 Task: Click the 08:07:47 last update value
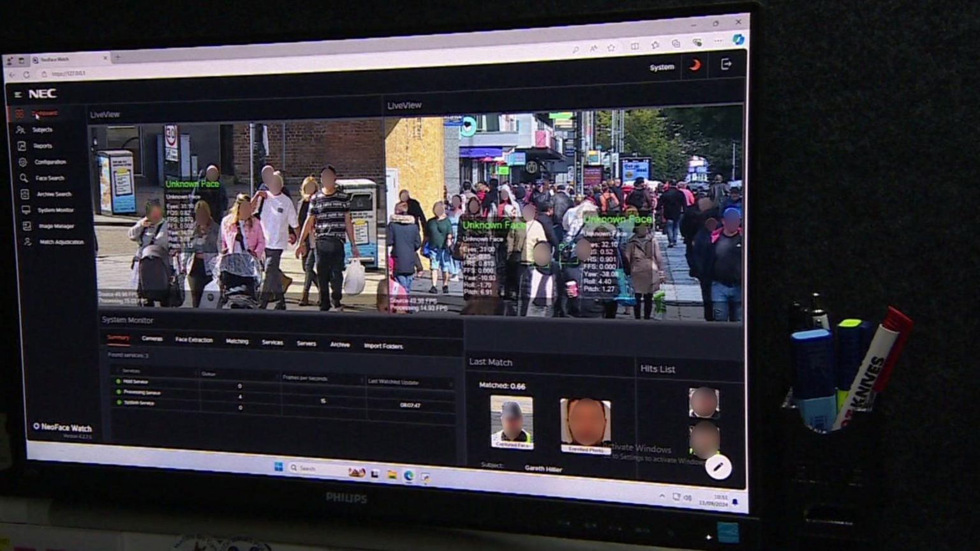pos(410,405)
